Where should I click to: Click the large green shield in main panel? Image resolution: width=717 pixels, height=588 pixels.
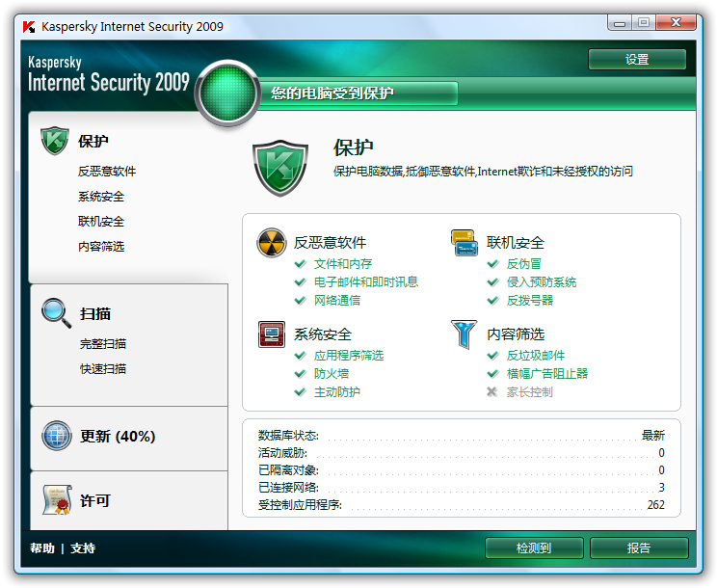coord(279,168)
